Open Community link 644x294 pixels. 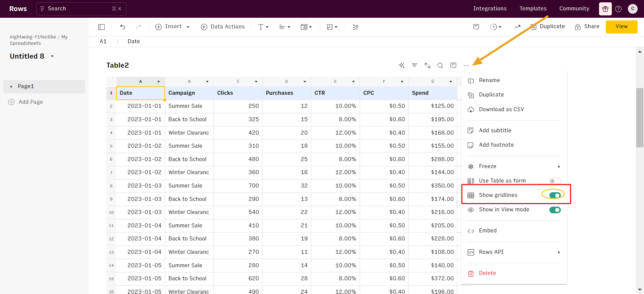point(574,9)
